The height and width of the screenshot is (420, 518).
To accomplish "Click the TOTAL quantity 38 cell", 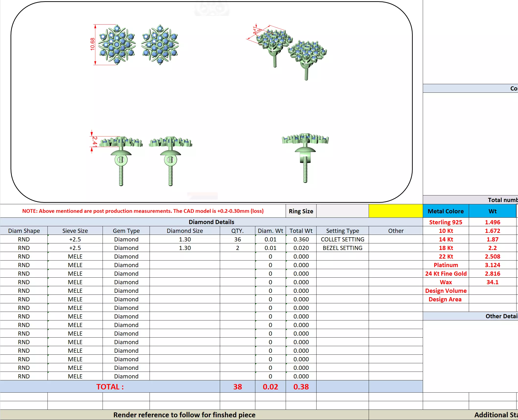I will point(237,386).
